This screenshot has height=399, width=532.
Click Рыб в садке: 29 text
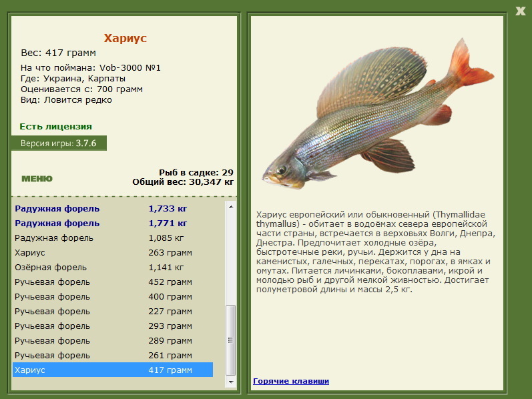click(x=196, y=172)
